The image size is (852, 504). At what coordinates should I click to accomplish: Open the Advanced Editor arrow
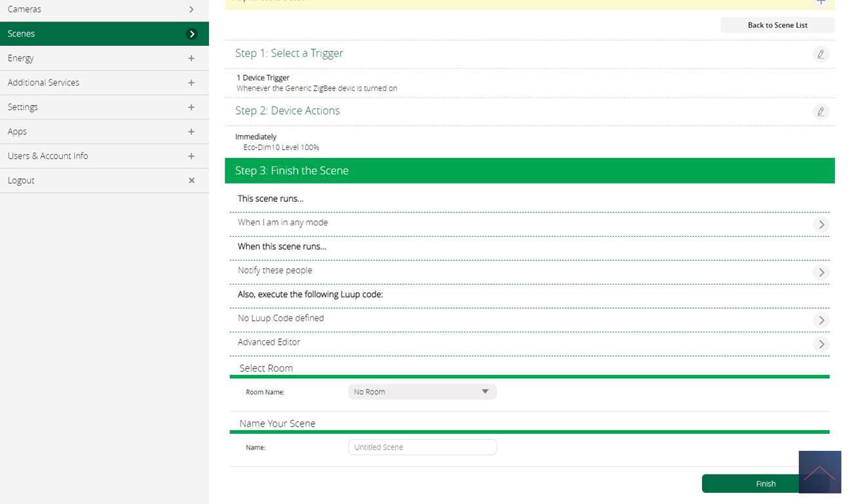coord(821,344)
